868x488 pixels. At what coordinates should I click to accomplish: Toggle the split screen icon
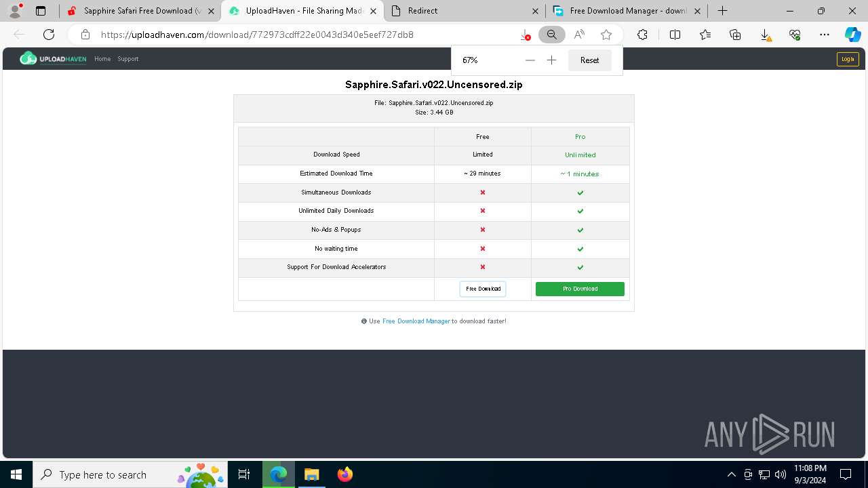(x=675, y=35)
